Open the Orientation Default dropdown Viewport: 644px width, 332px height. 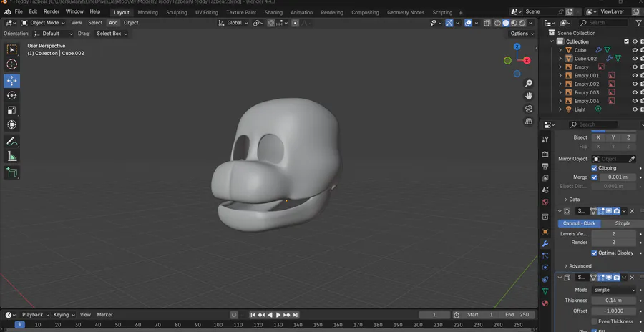(54, 34)
